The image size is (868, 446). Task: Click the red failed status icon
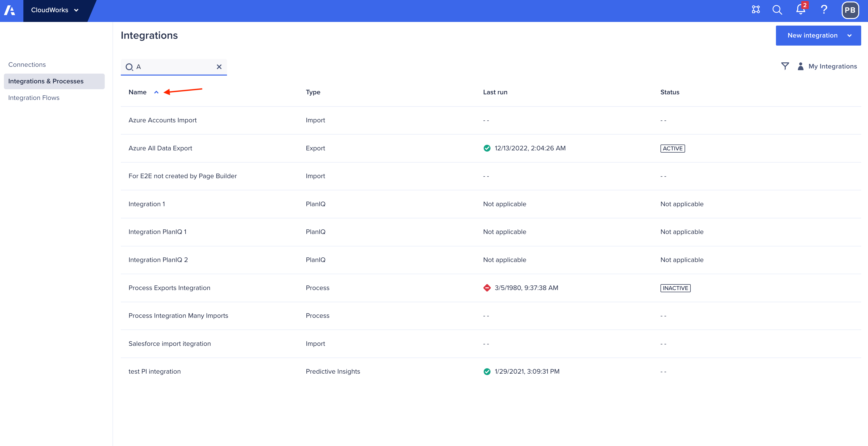(x=487, y=288)
